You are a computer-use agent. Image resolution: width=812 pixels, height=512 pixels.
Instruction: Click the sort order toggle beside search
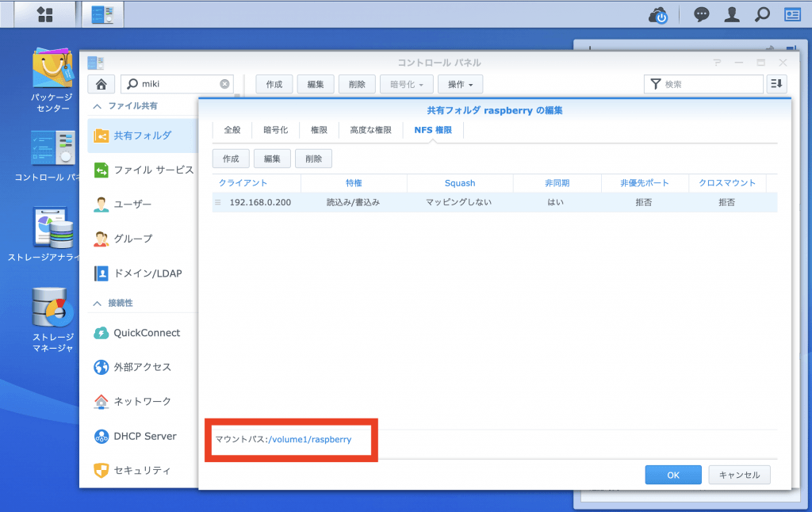[x=776, y=83]
